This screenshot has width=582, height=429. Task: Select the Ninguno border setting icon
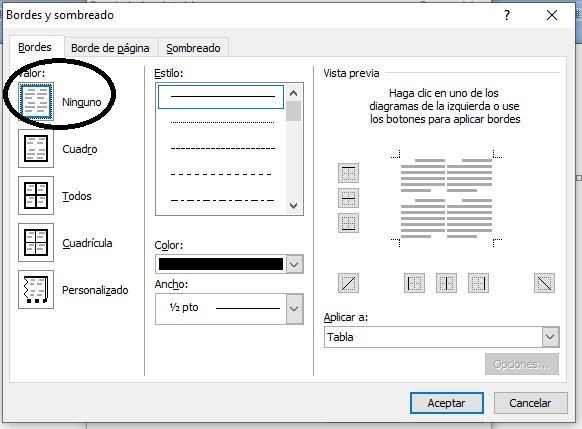click(36, 102)
